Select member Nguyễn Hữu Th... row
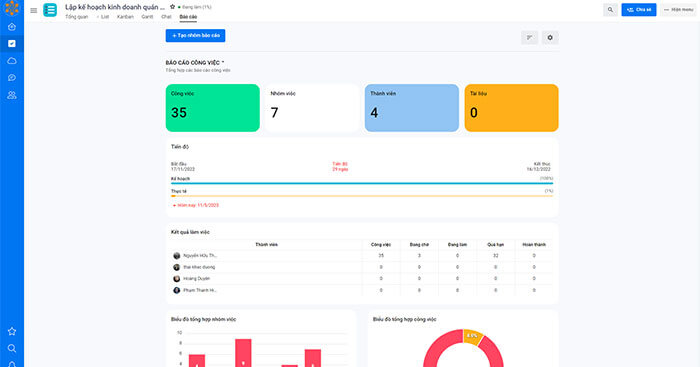The width and height of the screenshot is (700, 367). 362,256
